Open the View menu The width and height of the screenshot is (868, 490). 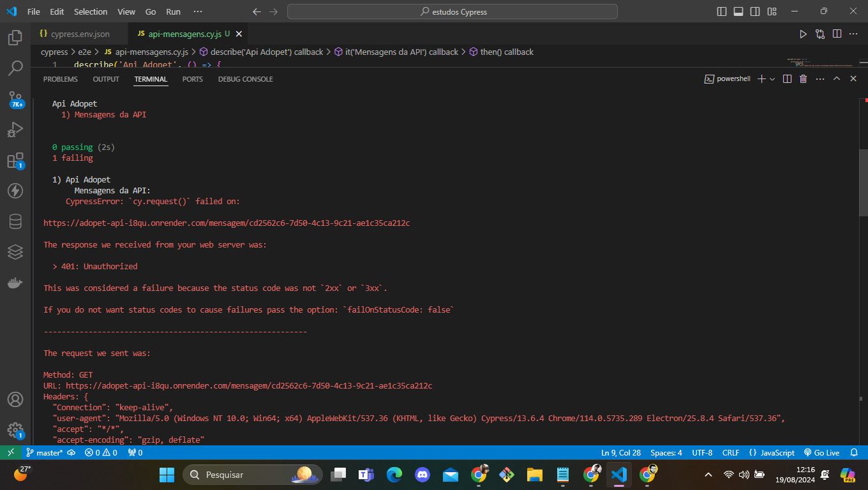point(126,11)
